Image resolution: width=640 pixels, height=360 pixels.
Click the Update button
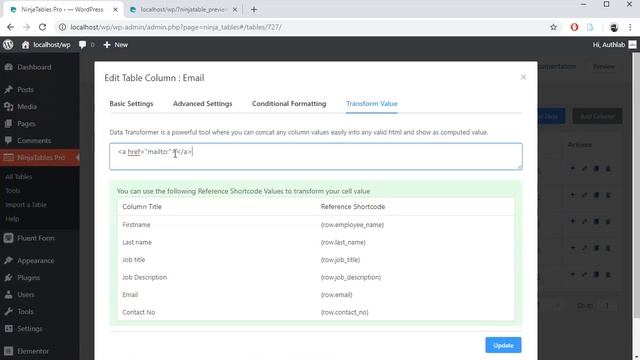[503, 345]
